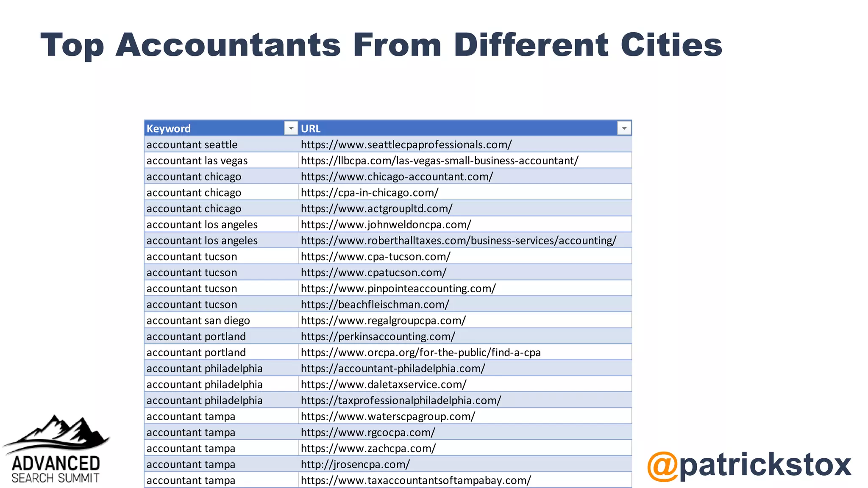Click the Keyword column header
868x488 pixels.
(x=221, y=128)
